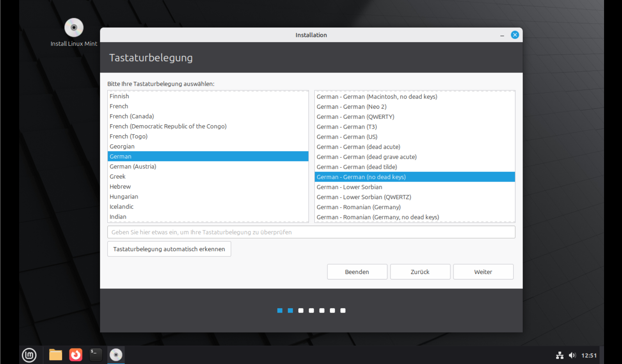
Task: Focus the keyboard layout test field
Action: [311, 232]
